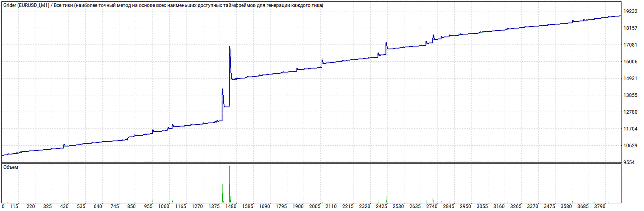The width and height of the screenshot is (644, 211).
Task: Pick the 640 x-axis label
Action: tap(98, 206)
